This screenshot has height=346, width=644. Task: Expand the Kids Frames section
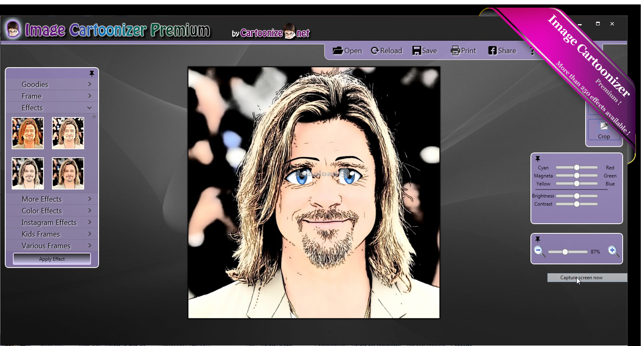coord(52,234)
